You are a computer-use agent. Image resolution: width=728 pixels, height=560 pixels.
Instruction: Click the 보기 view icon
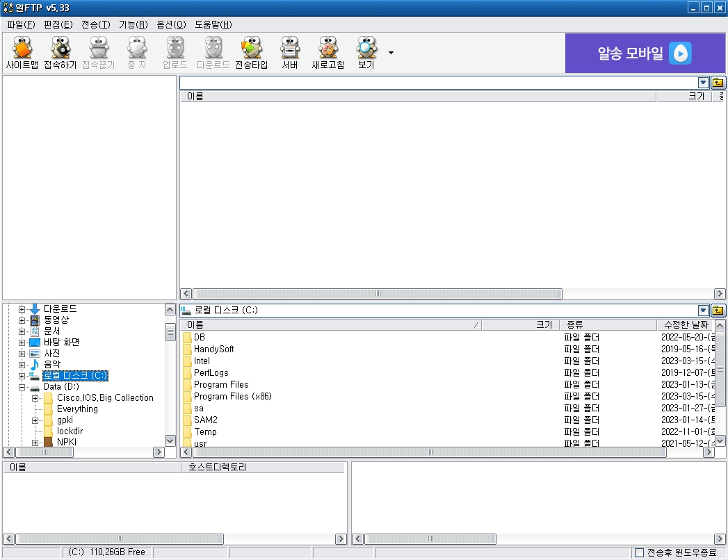click(366, 52)
